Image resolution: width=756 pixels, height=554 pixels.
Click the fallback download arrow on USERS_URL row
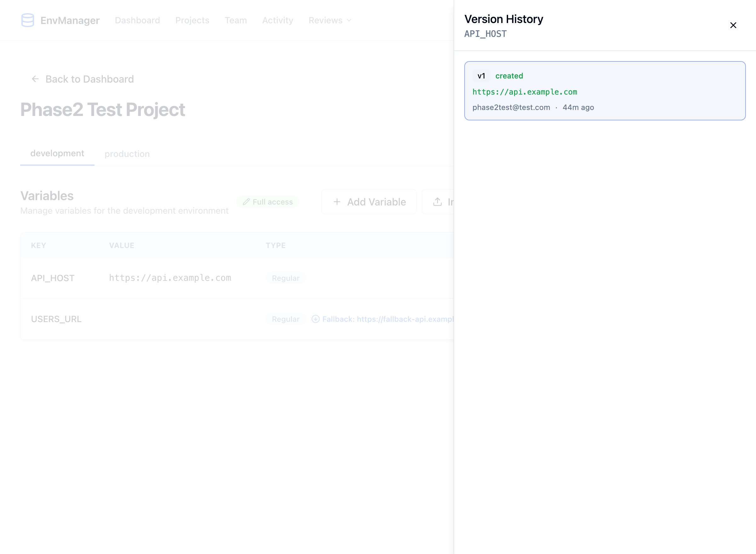click(316, 319)
